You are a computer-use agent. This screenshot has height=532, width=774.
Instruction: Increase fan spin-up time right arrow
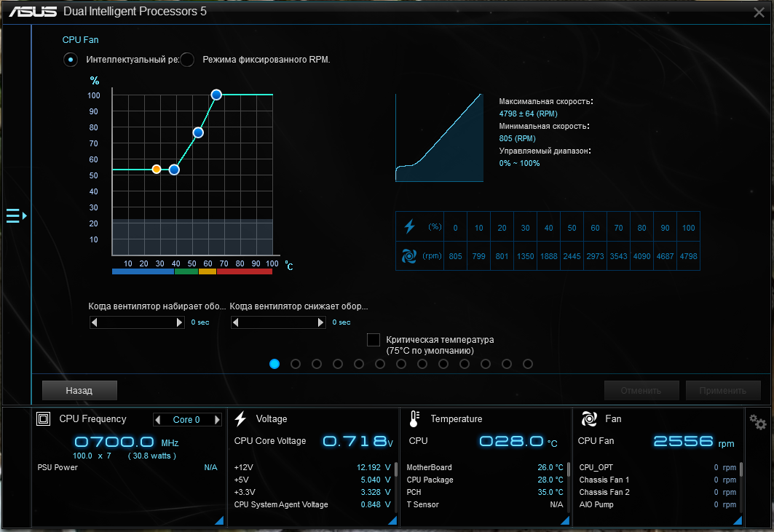click(x=179, y=322)
